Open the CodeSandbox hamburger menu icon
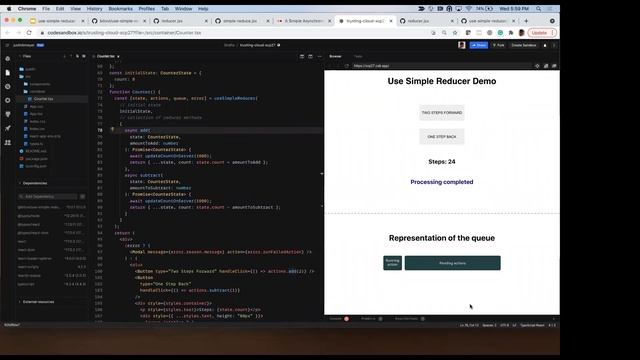This screenshot has width=640, height=360. pyautogui.click(x=7, y=45)
